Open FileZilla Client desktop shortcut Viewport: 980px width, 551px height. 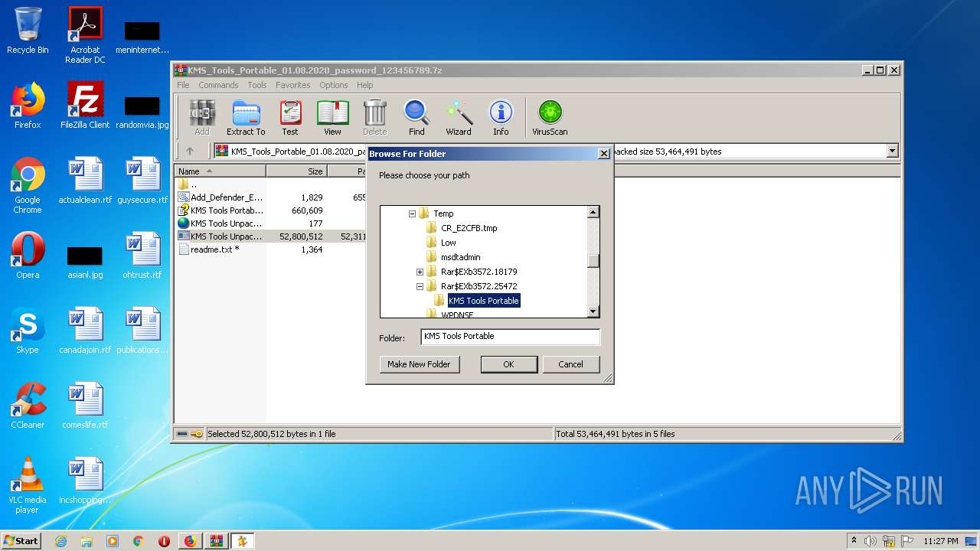(85, 106)
